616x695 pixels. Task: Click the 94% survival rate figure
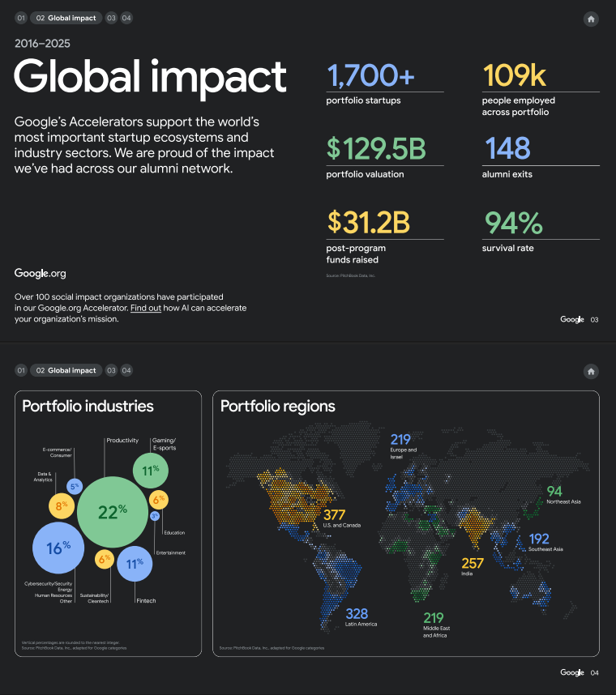[x=514, y=223]
